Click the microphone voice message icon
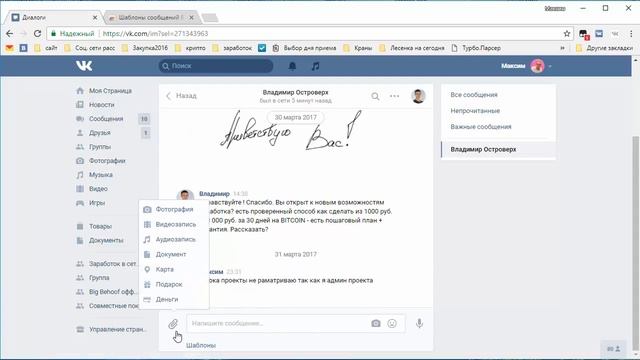Image resolution: width=640 pixels, height=360 pixels. tap(419, 323)
